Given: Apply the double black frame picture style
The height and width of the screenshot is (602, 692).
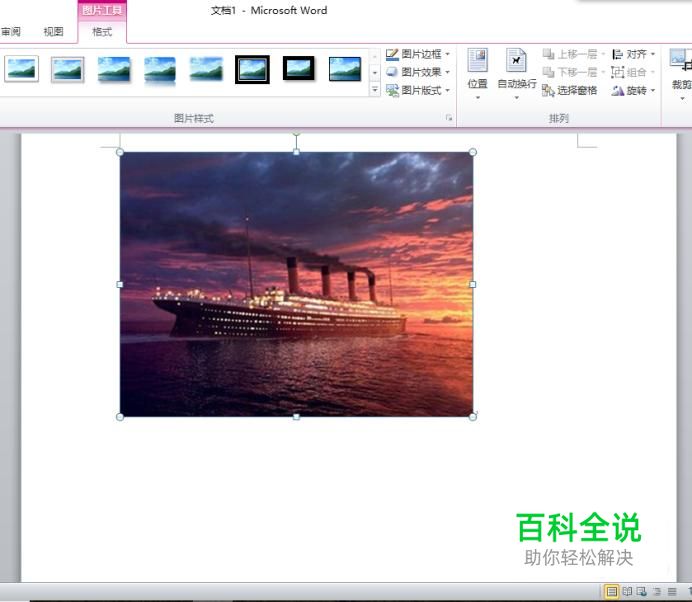Looking at the screenshot, I should point(252,69).
